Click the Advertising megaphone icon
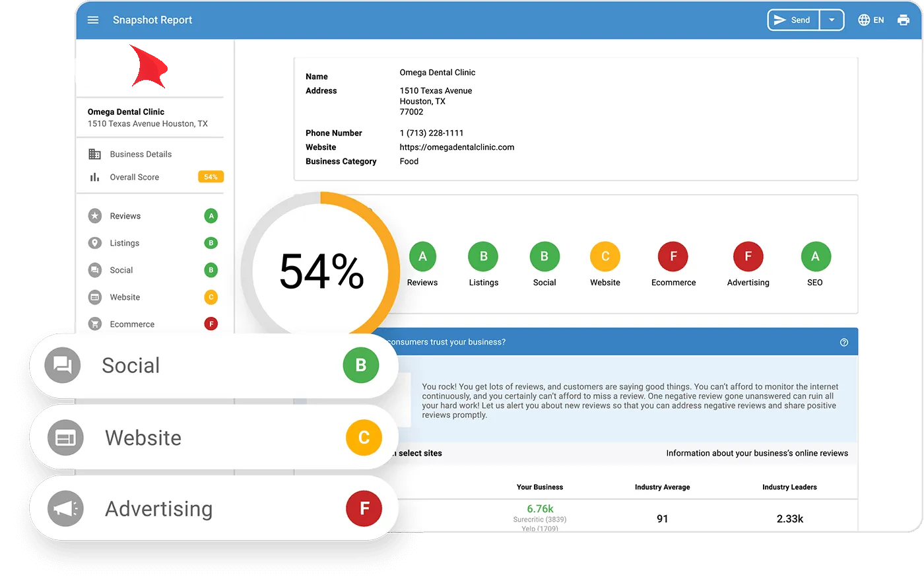Image resolution: width=924 pixels, height=587 pixels. [64, 508]
